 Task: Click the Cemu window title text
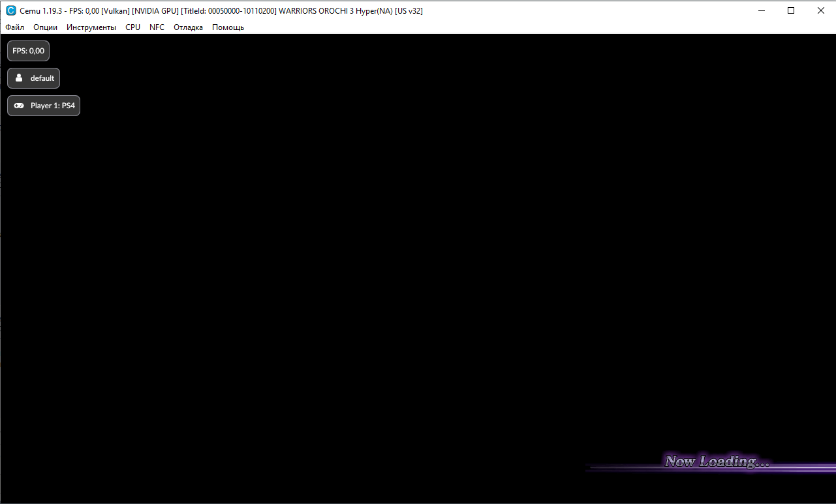pyautogui.click(x=221, y=11)
